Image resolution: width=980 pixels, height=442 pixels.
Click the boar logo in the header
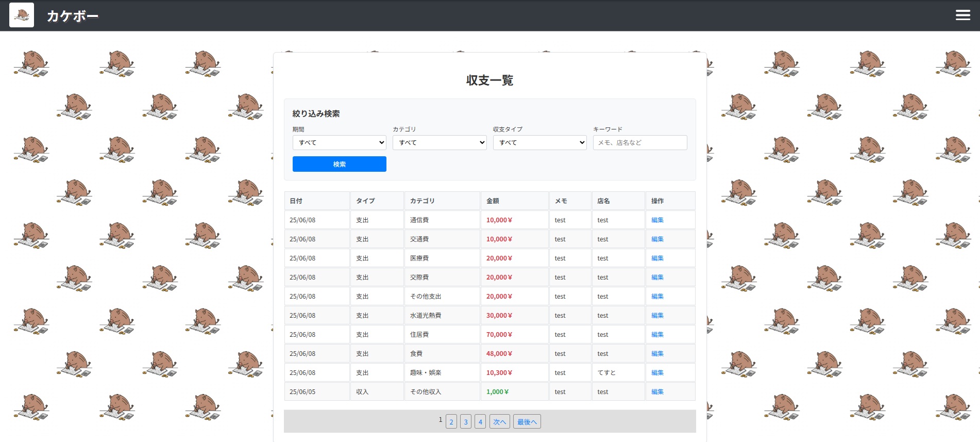[22, 15]
